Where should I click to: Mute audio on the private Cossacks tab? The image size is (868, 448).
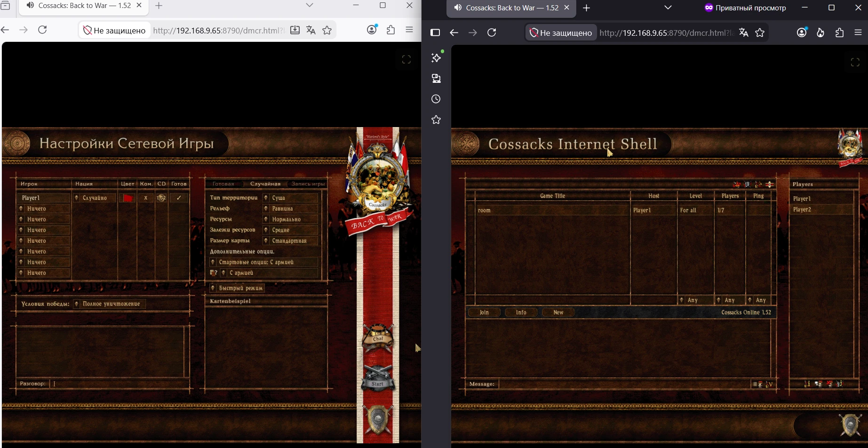pyautogui.click(x=458, y=8)
